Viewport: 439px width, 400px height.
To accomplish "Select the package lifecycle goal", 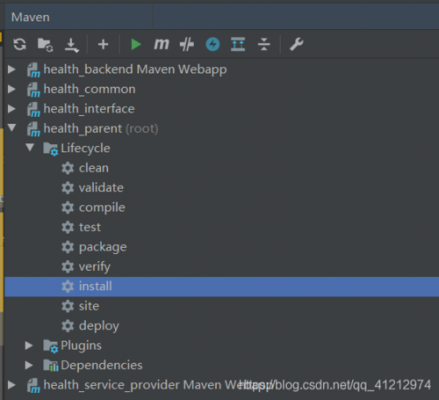I will [103, 247].
